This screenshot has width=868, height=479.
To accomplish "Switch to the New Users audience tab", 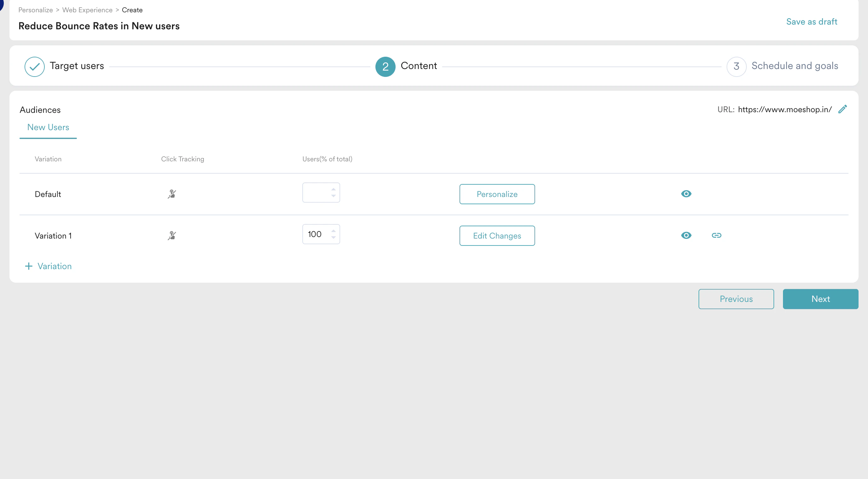I will [x=48, y=127].
